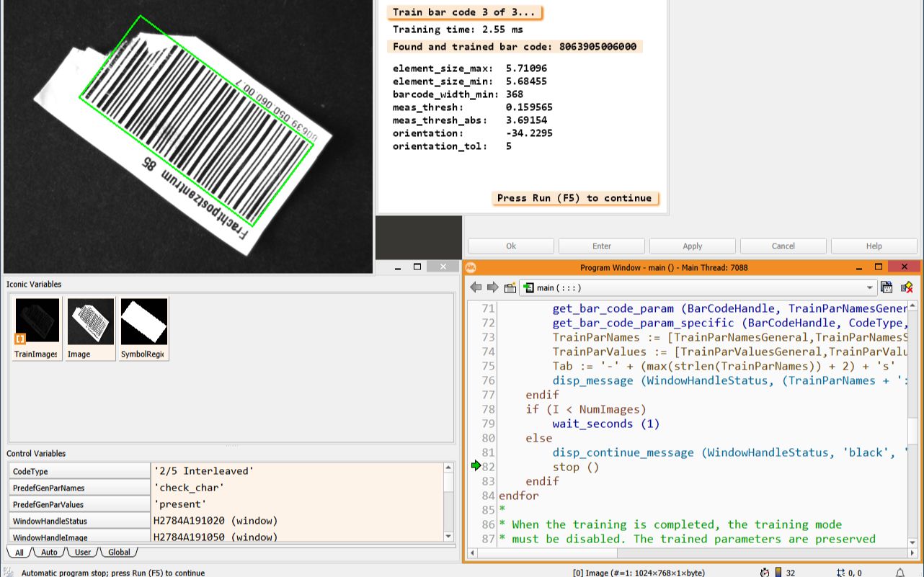Click the stopwatch icon in the status bar
924x577 pixels.
765,572
